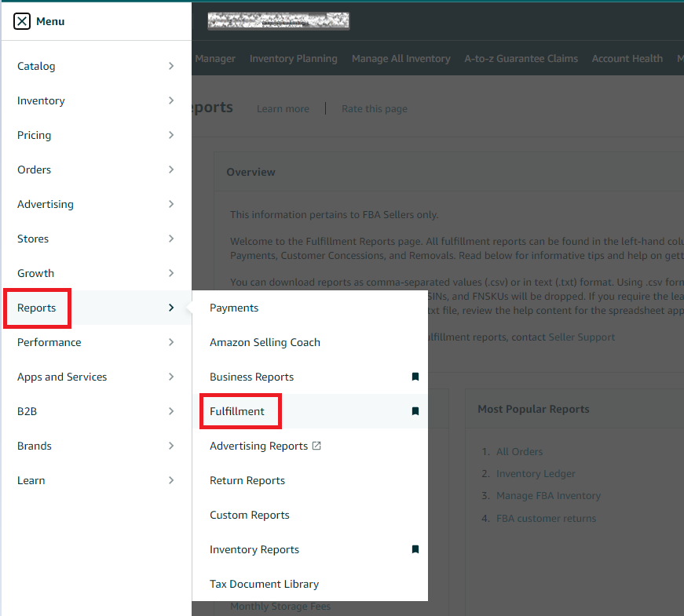The image size is (684, 616).
Task: Open the Seller Support link
Action: 581,337
